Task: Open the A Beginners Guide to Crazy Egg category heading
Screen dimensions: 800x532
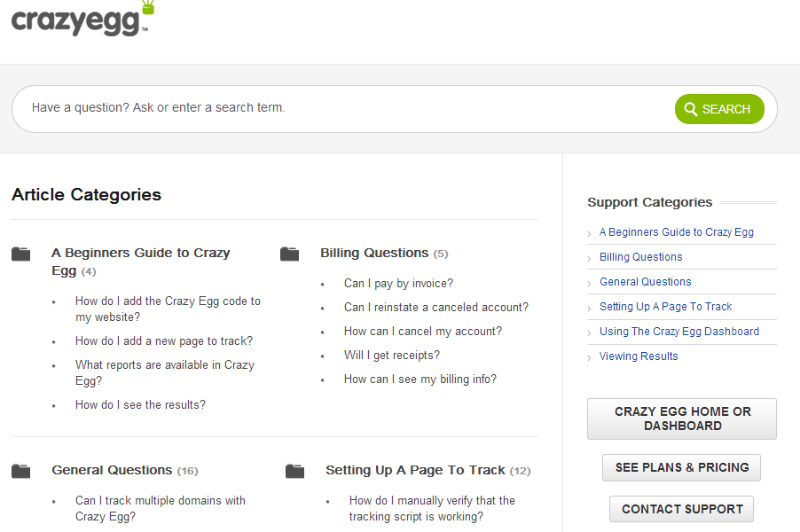Action: (141, 262)
